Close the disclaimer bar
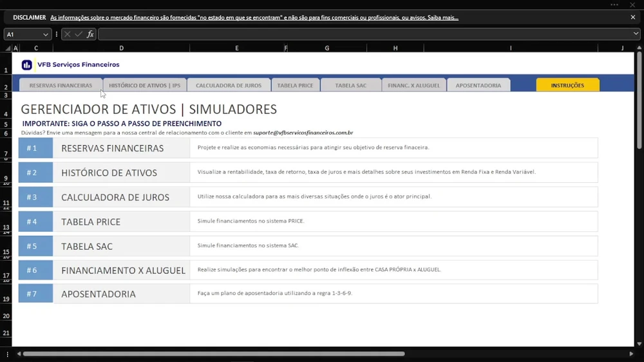The width and height of the screenshot is (644, 362). tap(633, 17)
